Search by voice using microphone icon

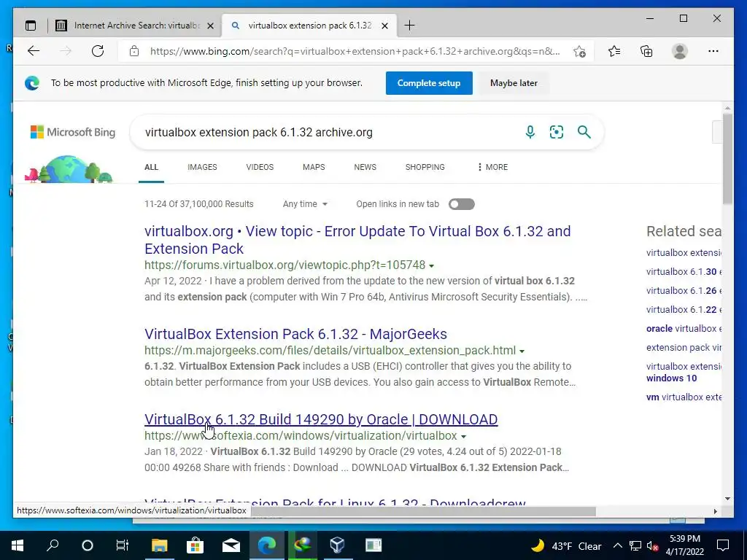pos(530,132)
